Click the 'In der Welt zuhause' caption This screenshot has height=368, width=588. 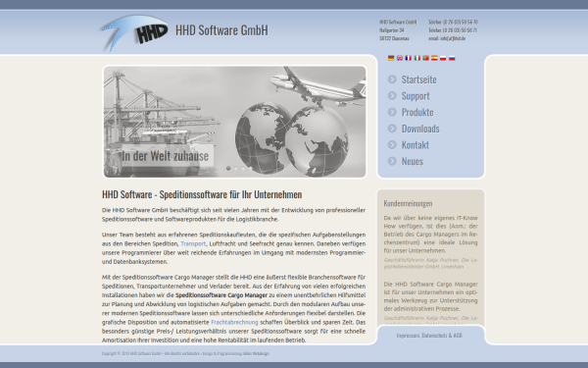[x=165, y=156]
